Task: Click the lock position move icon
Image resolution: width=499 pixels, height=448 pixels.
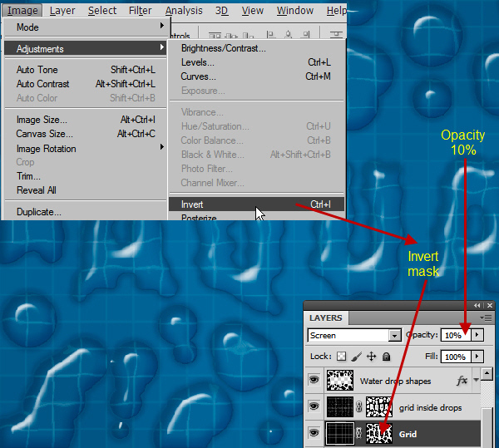Action: pyautogui.click(x=372, y=357)
